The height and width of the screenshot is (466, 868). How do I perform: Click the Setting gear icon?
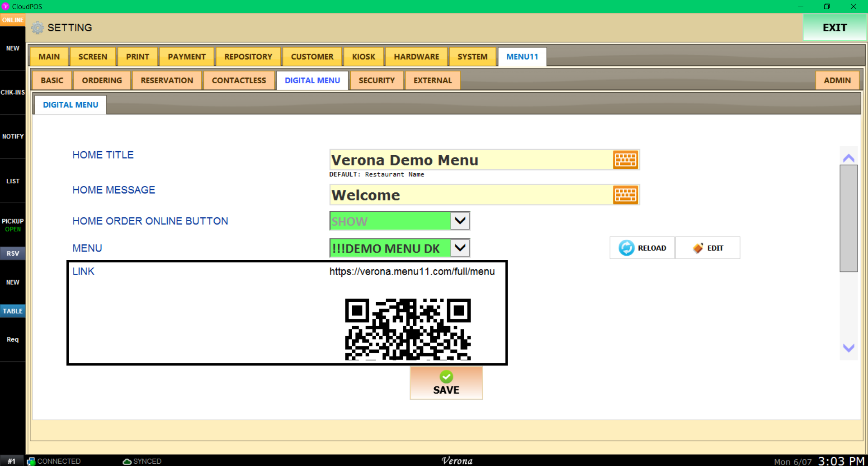point(38,28)
